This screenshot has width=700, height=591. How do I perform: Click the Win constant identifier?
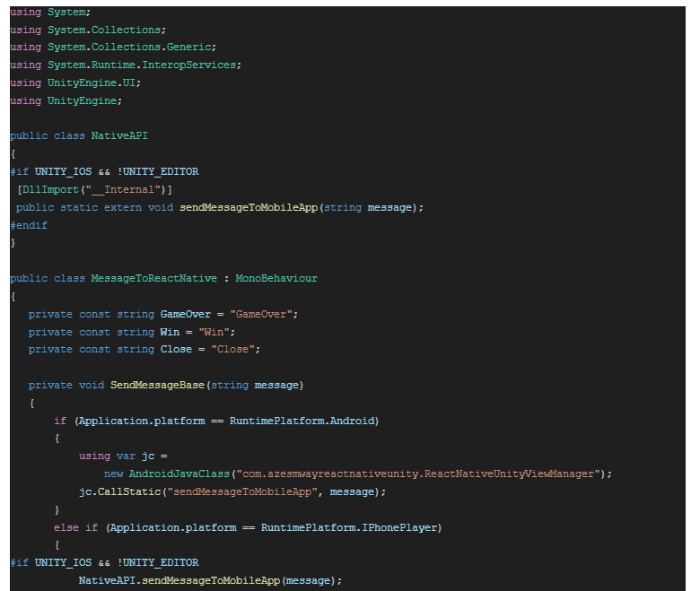point(170,332)
